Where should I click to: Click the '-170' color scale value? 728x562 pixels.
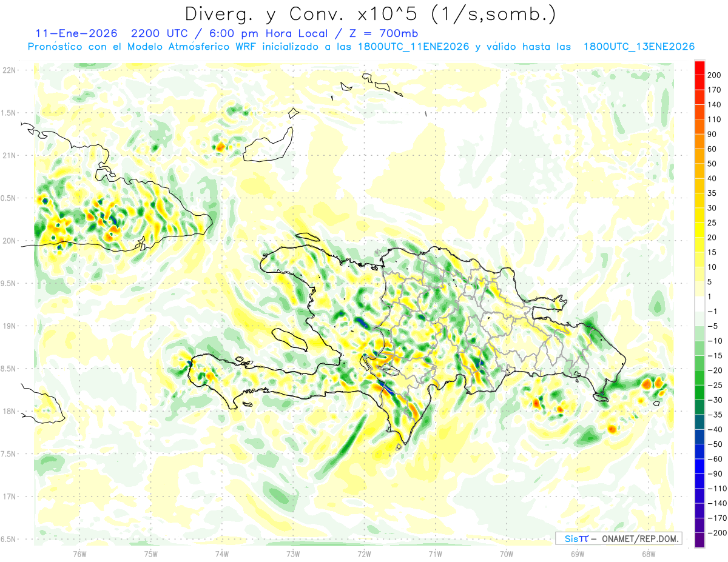[716, 519]
